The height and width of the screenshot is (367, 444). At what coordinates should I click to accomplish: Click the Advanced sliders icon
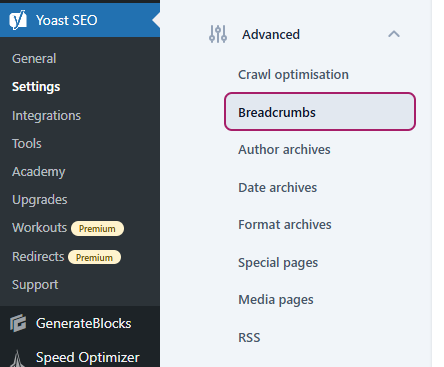pyautogui.click(x=218, y=34)
